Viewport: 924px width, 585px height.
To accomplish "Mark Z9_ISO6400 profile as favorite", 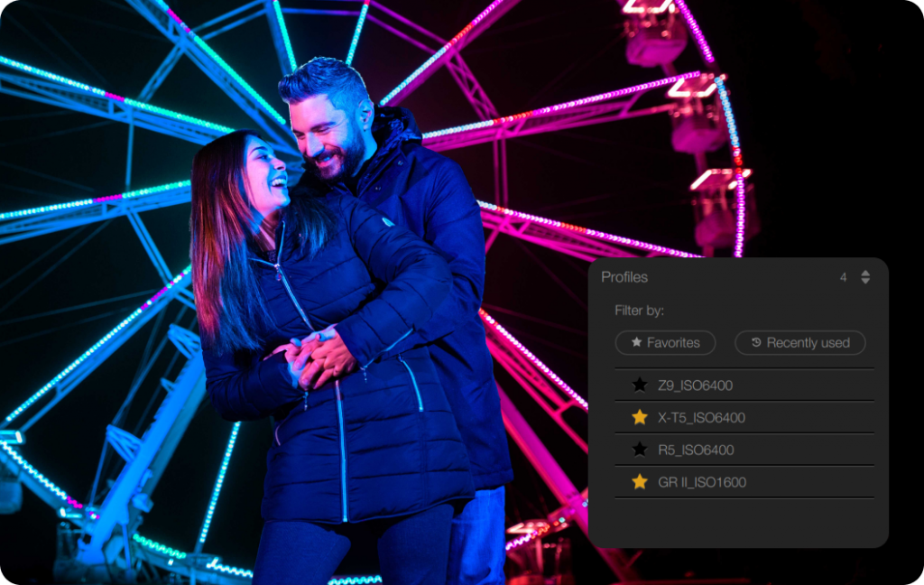I will pyautogui.click(x=640, y=385).
